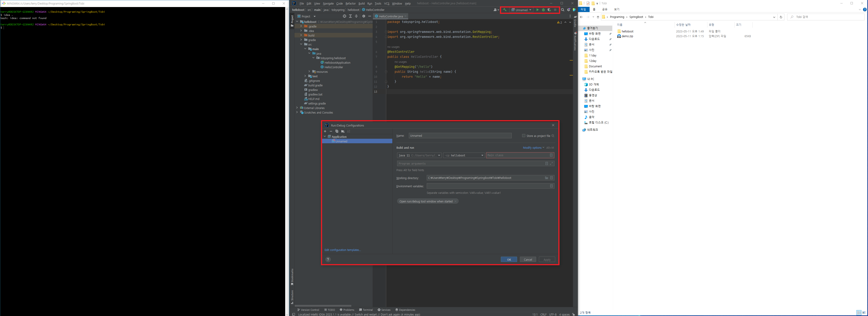The width and height of the screenshot is (868, 316).
Task: Hide the Project panel with minus icon
Action: click(x=370, y=16)
